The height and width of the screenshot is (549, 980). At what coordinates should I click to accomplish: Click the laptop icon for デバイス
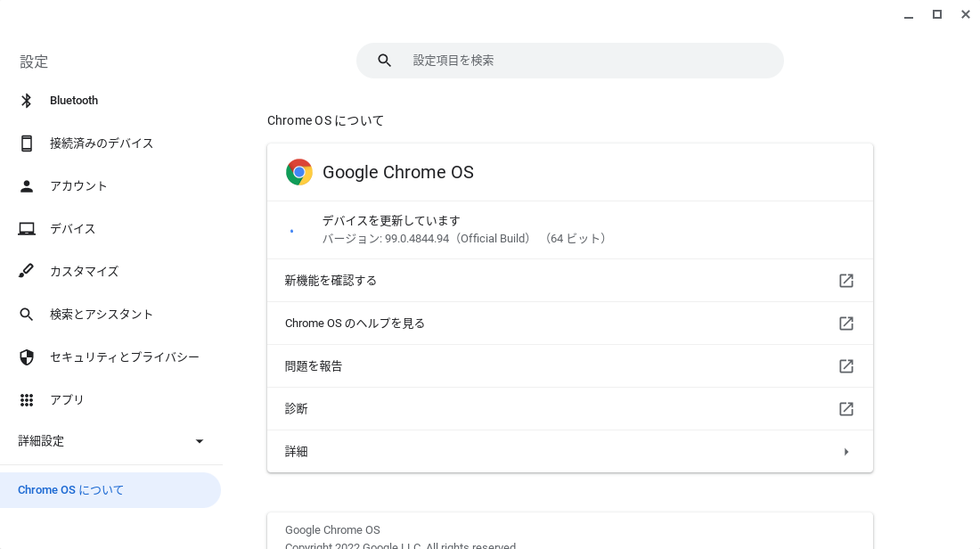tap(26, 229)
